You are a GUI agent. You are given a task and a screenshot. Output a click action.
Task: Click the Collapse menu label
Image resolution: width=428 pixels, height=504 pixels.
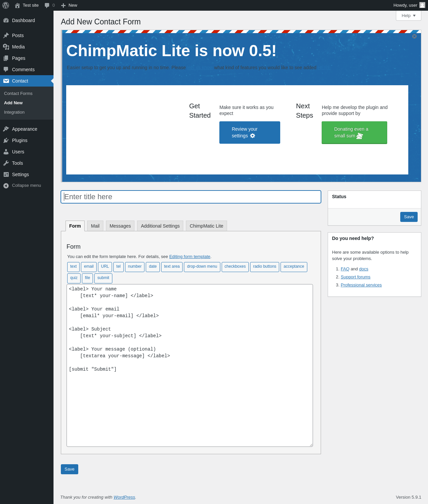(x=26, y=185)
